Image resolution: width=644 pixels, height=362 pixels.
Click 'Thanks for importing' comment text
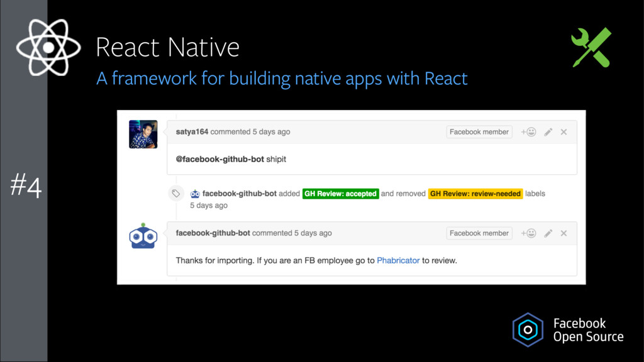pos(316,261)
